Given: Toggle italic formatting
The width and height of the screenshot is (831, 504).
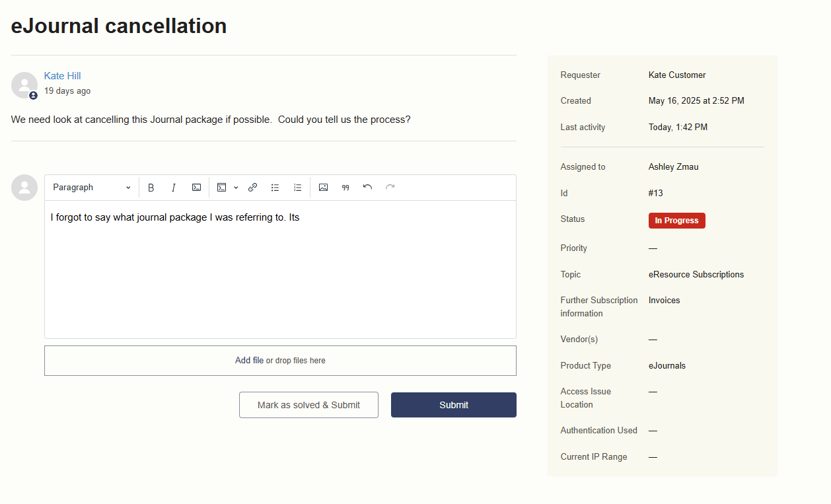Looking at the screenshot, I should click(174, 188).
